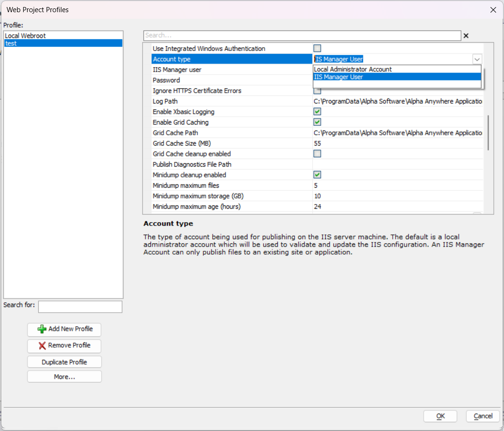Edit Minidump maximum storage value 10
Viewport: 504px width, 431px height.
pos(397,196)
